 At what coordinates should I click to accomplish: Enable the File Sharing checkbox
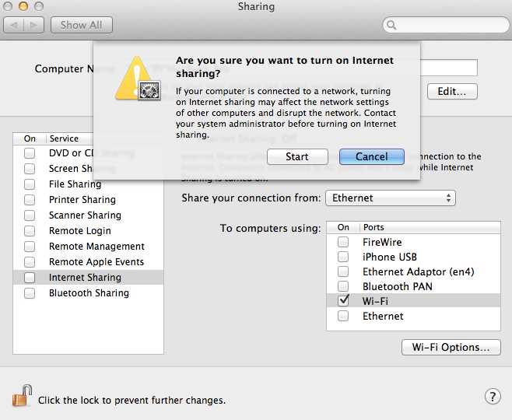30,184
